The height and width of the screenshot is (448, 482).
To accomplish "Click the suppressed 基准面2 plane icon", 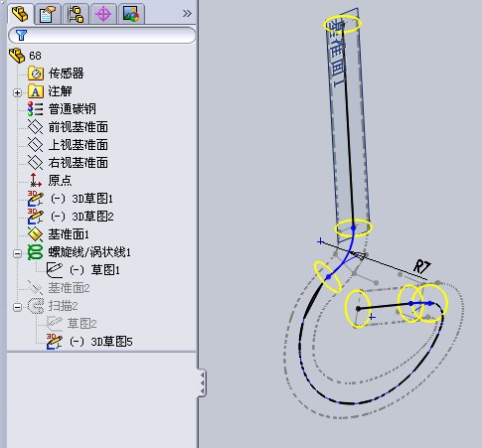I will [35, 288].
